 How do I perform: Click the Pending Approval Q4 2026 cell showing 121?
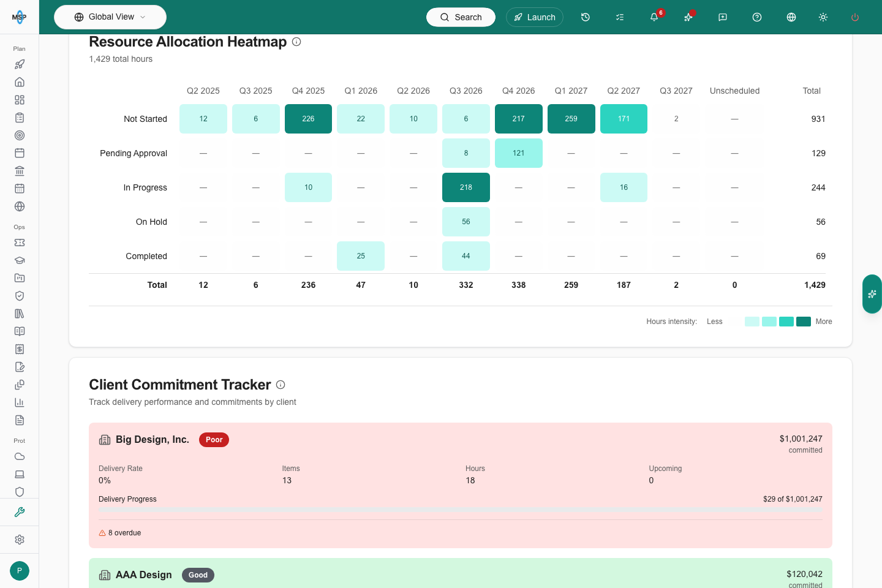pyautogui.click(x=519, y=153)
